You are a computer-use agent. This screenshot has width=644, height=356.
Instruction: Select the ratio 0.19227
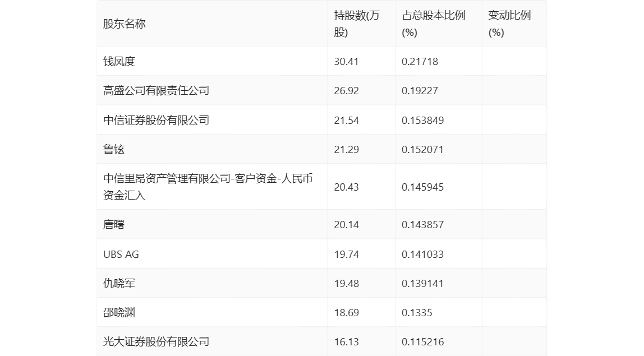(x=420, y=91)
